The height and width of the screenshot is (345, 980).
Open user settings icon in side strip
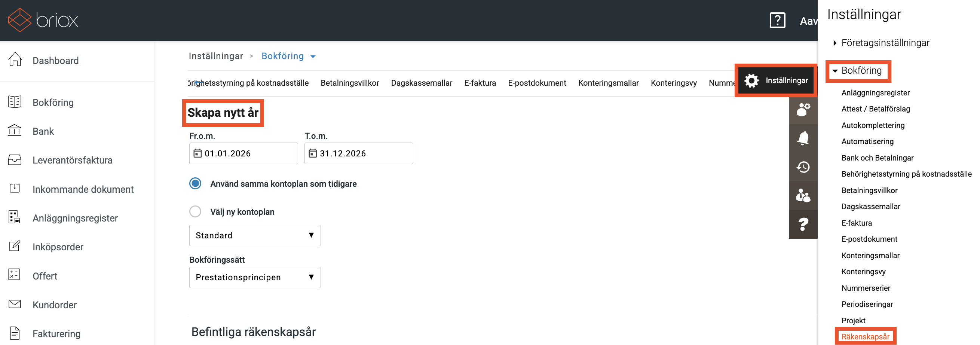pos(803,110)
